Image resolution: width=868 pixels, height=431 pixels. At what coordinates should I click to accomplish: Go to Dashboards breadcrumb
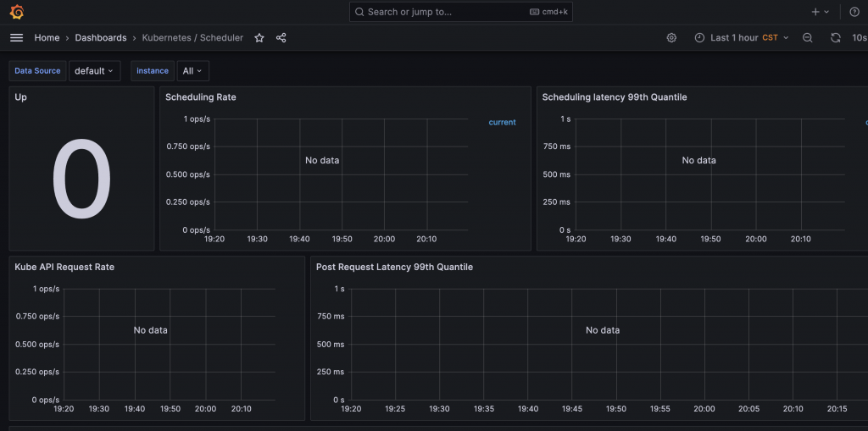pos(101,37)
